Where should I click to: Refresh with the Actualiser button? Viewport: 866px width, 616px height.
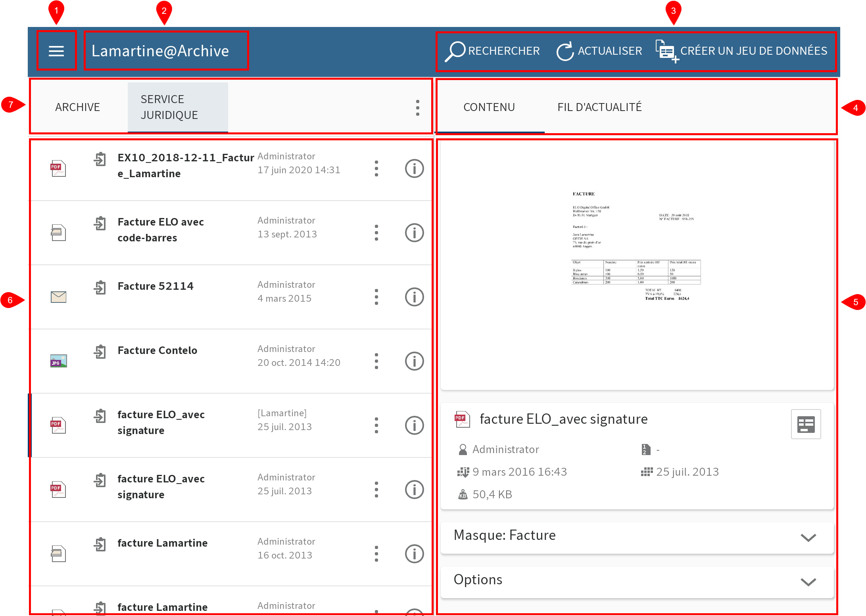599,51
